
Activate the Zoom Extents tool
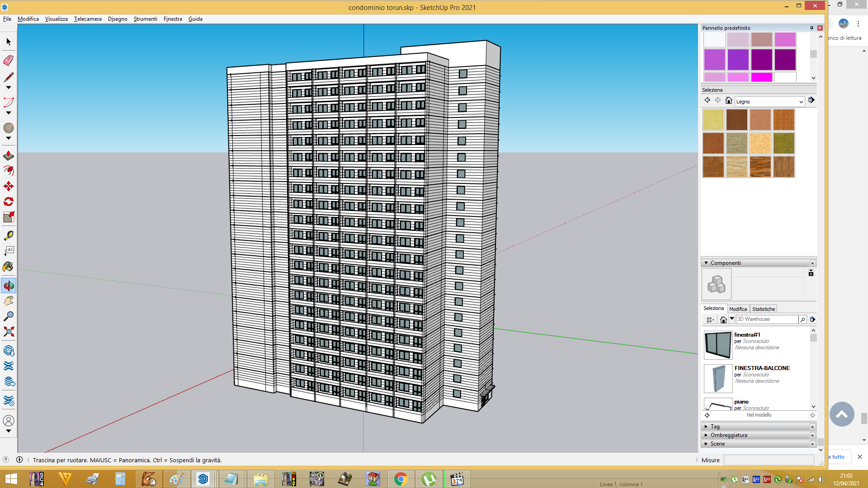[x=9, y=332]
